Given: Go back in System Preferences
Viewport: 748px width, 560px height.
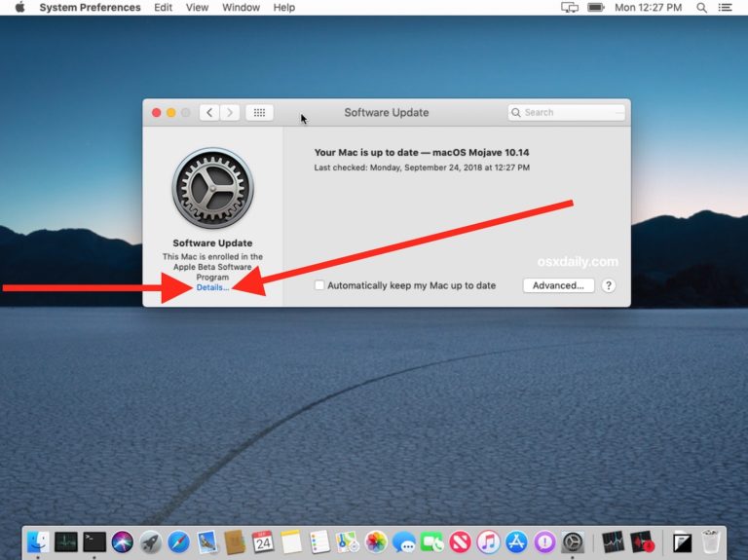Looking at the screenshot, I should coord(209,113).
